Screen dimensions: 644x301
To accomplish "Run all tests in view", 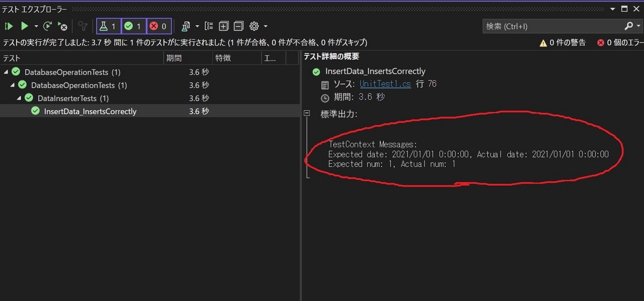I will [9, 26].
